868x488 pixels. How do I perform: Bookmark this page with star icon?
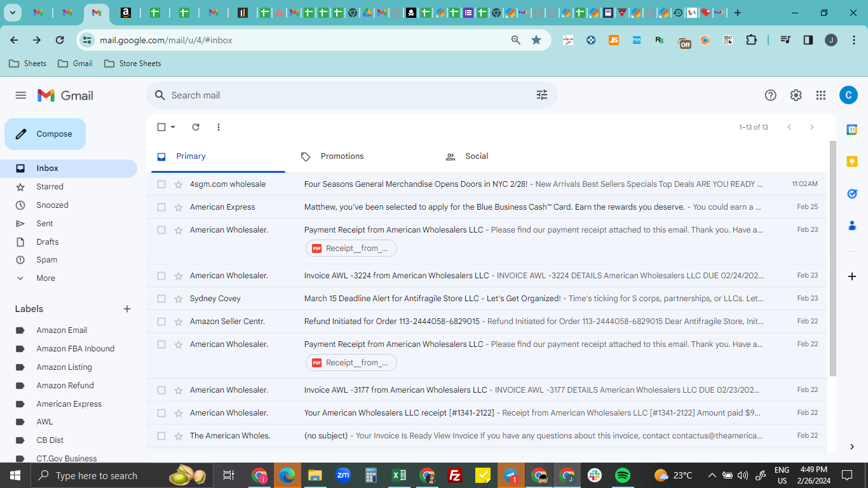click(536, 40)
